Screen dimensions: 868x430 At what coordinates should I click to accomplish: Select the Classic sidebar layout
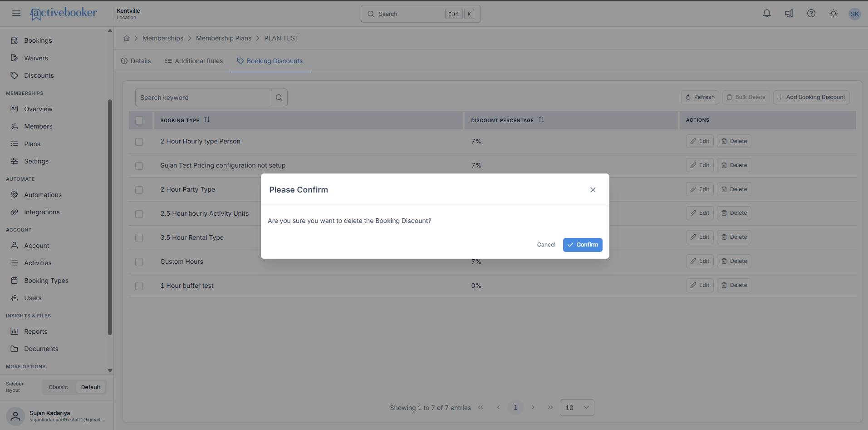pyautogui.click(x=58, y=387)
